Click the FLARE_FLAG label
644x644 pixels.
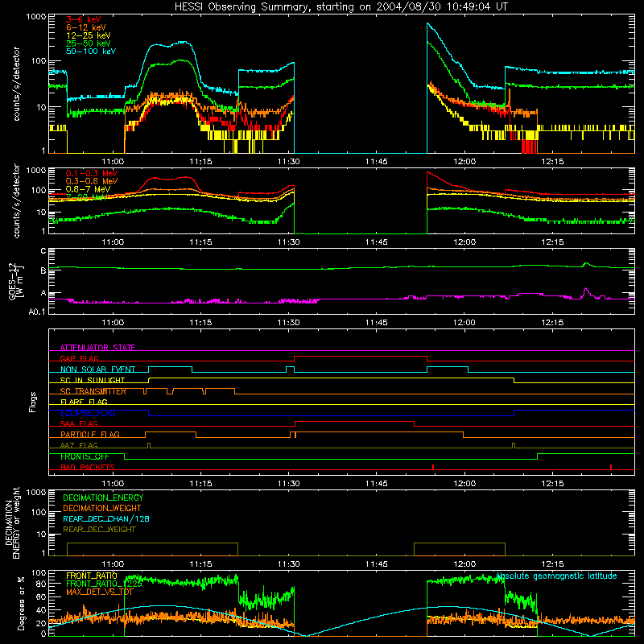(x=84, y=402)
